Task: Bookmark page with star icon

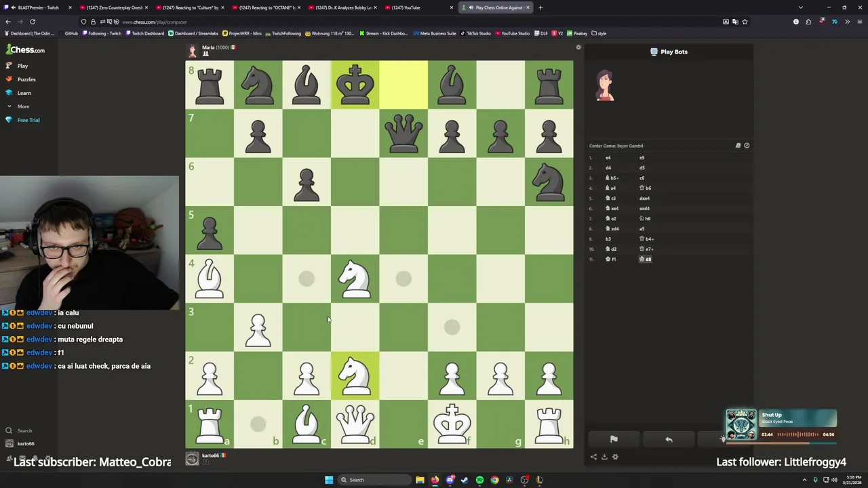Action: [x=745, y=22]
